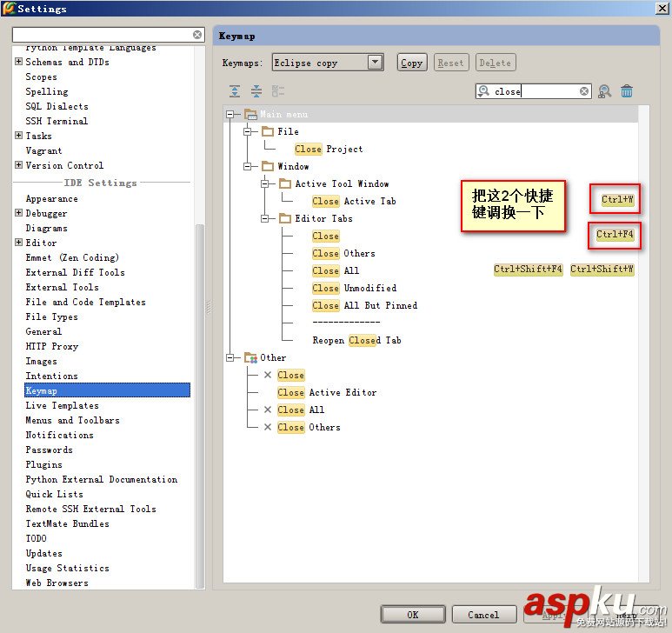Expand the Debugger settings node

click(18, 212)
